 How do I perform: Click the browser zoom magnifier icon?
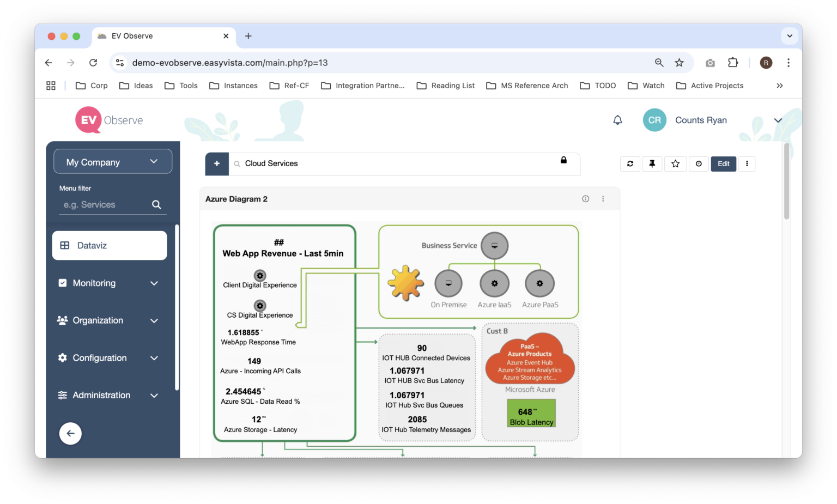[659, 63]
